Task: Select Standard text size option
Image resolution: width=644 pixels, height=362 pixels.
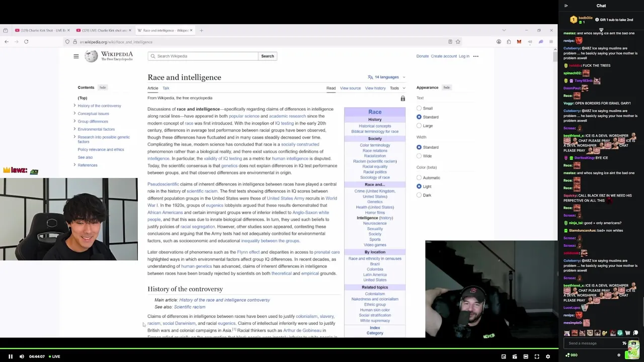Action: (419, 117)
